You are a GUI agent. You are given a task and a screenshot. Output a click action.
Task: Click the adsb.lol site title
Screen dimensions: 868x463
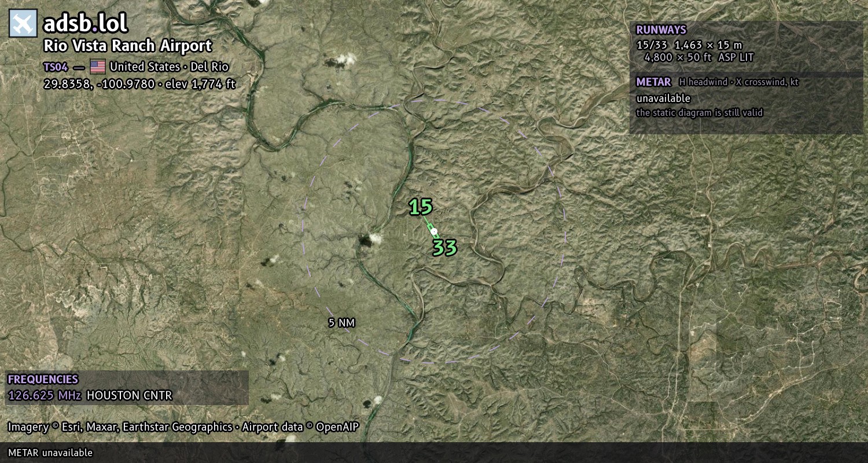(x=86, y=24)
